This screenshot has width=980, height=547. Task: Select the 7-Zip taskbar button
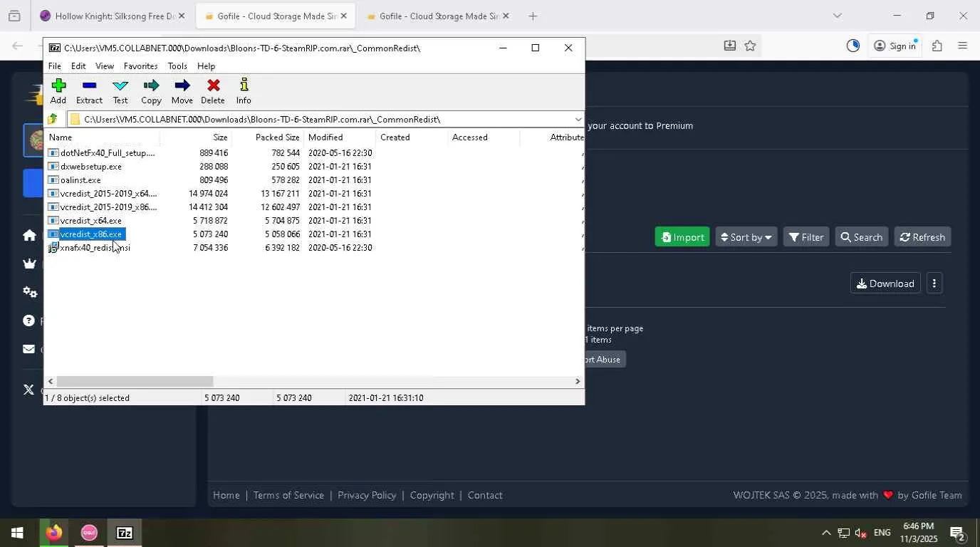pos(125,533)
